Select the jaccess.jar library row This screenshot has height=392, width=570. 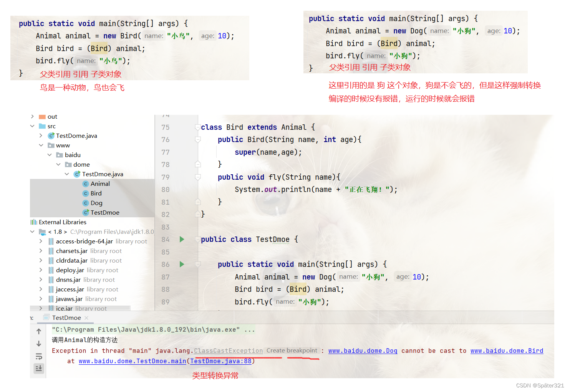pyautogui.click(x=92, y=289)
